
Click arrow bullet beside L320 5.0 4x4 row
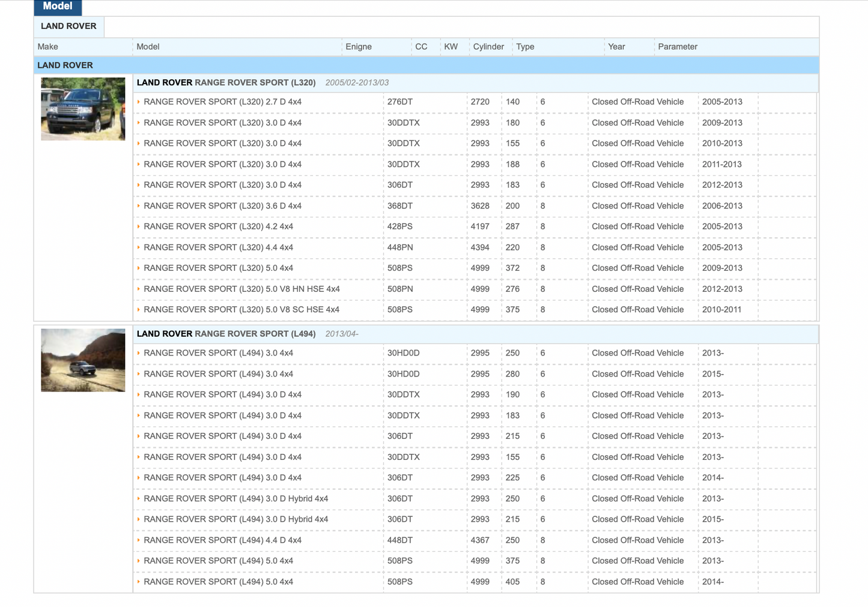click(x=139, y=268)
